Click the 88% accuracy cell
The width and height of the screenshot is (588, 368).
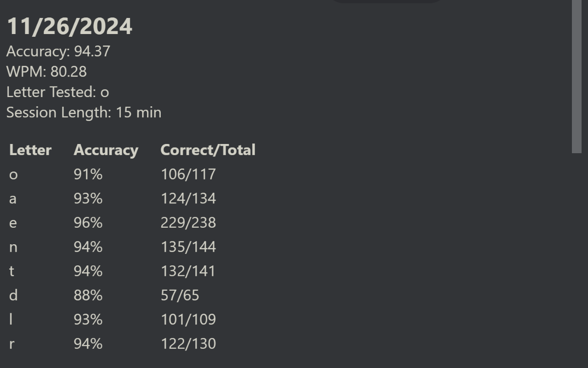coord(88,295)
